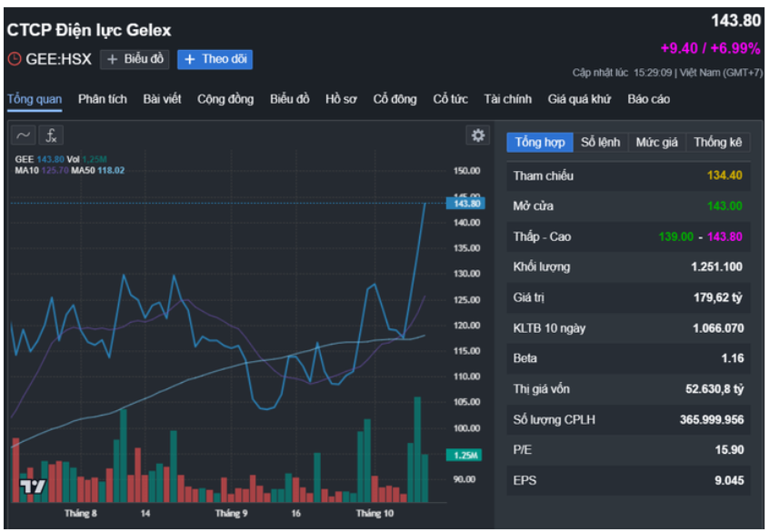Click the MA10 indicator legend label
Screen dimensions: 770x532
click(x=27, y=170)
